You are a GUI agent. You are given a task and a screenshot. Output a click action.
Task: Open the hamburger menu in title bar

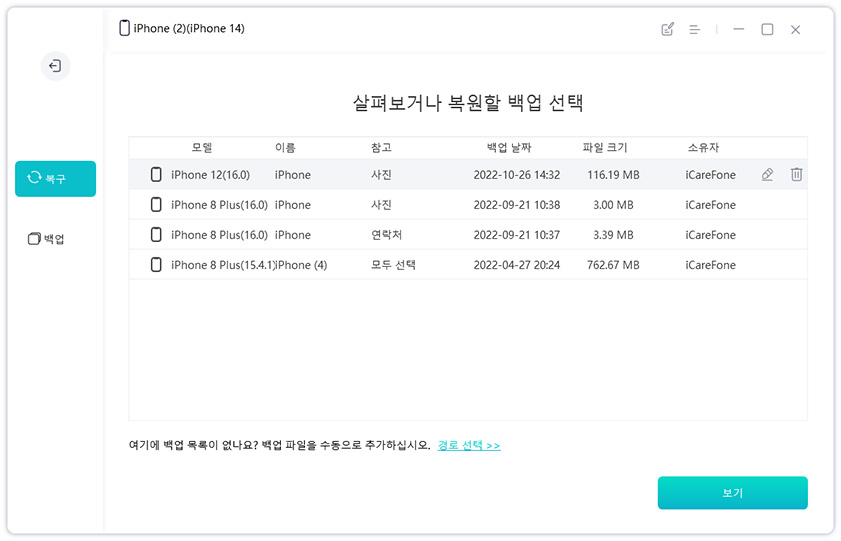[x=694, y=30]
